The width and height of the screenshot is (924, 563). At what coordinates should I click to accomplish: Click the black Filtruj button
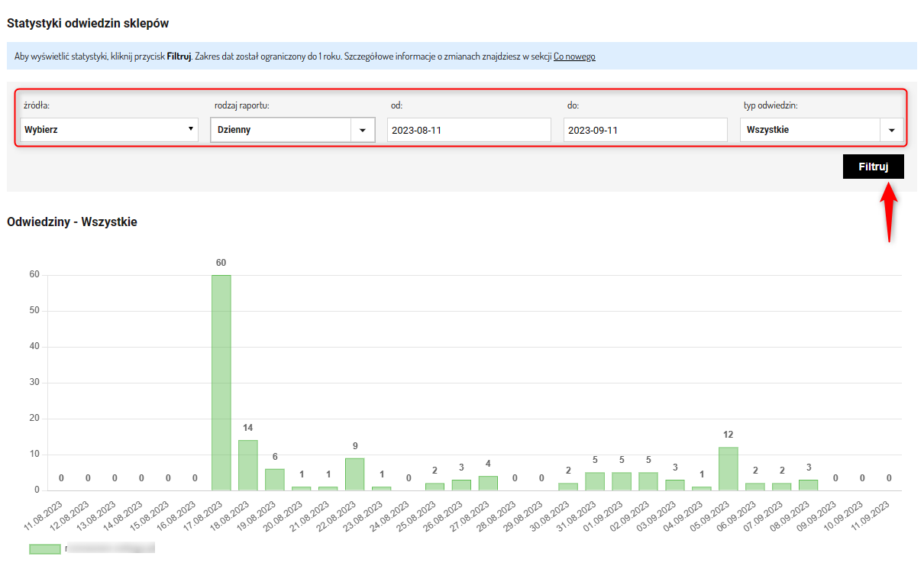pos(873,167)
